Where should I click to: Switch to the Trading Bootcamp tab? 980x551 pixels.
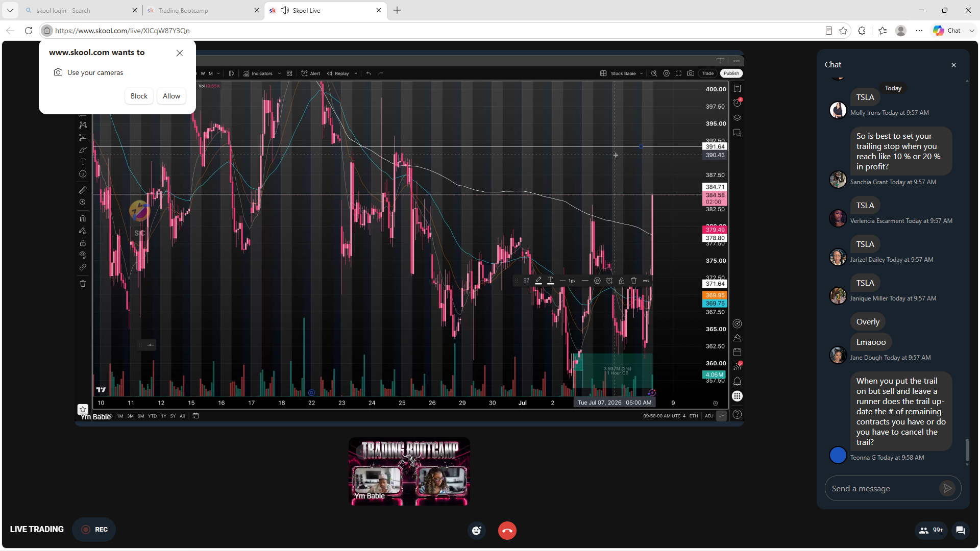pyautogui.click(x=203, y=10)
